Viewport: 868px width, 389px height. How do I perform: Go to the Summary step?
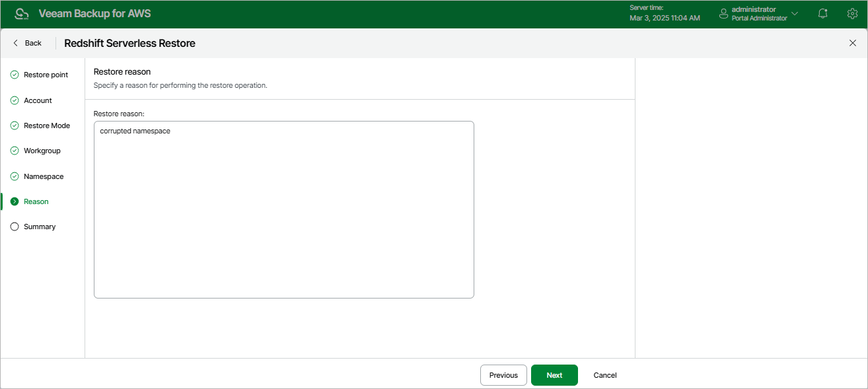click(40, 227)
